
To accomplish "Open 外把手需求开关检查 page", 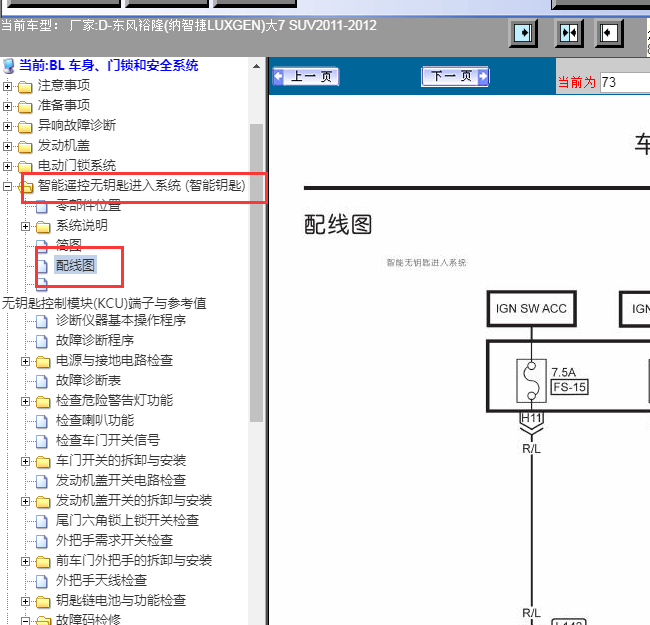I will pyautogui.click(x=114, y=540).
